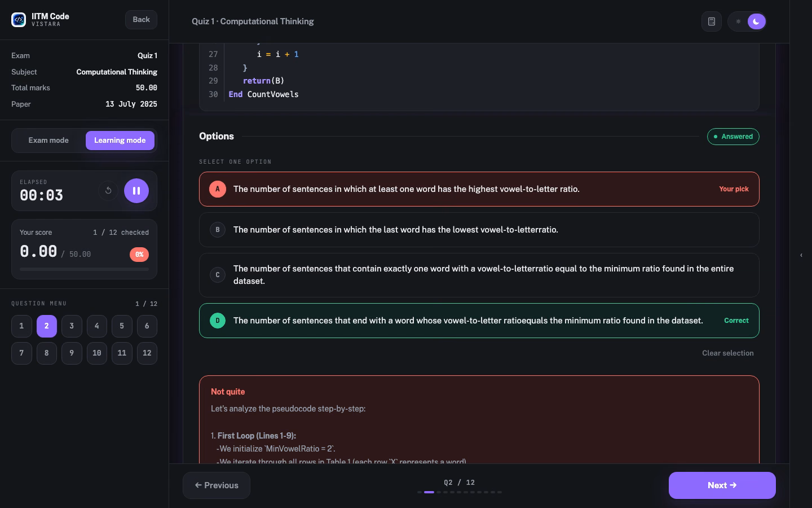
Task: Choose option C about exactly one word
Action: pos(479,275)
